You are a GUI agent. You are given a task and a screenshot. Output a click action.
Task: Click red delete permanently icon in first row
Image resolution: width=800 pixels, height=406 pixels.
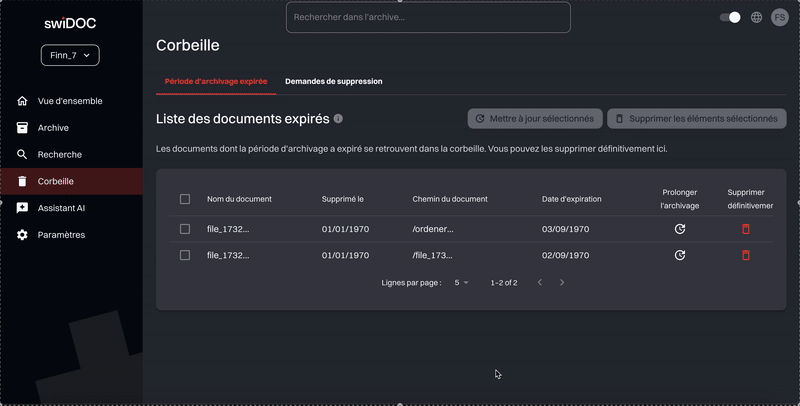tap(745, 229)
